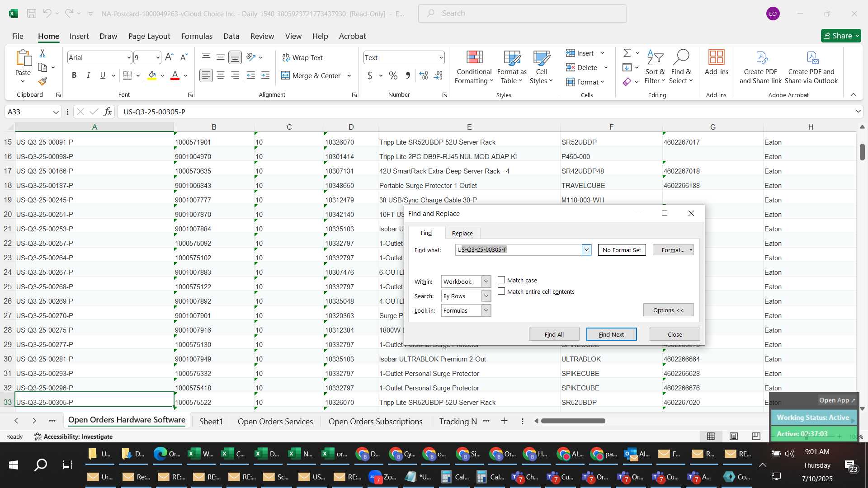The image size is (868, 488).
Task: Open the Formulas ribbon tab
Action: (x=197, y=36)
